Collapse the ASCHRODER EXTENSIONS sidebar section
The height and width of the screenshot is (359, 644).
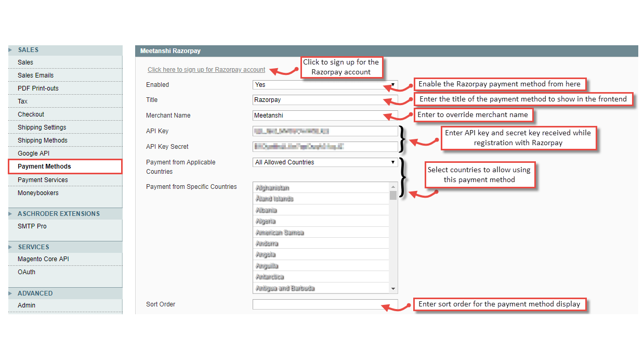(65, 214)
